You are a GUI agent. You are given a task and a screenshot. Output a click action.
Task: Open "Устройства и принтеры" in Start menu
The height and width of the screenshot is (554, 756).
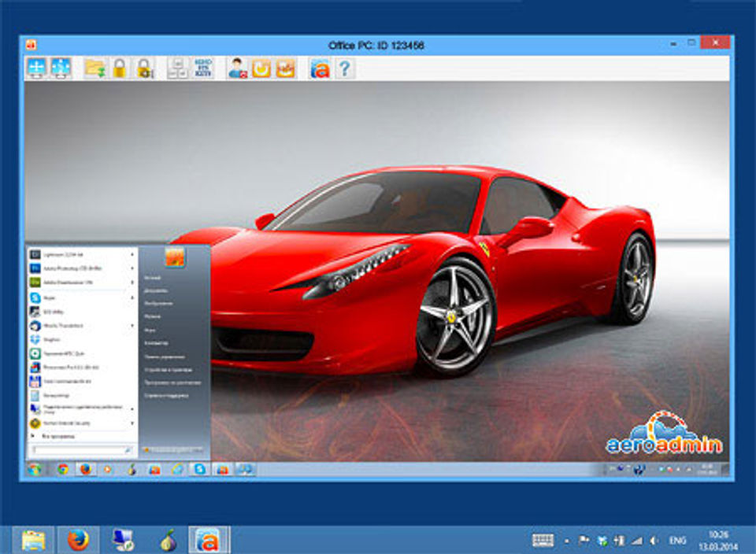169,370
